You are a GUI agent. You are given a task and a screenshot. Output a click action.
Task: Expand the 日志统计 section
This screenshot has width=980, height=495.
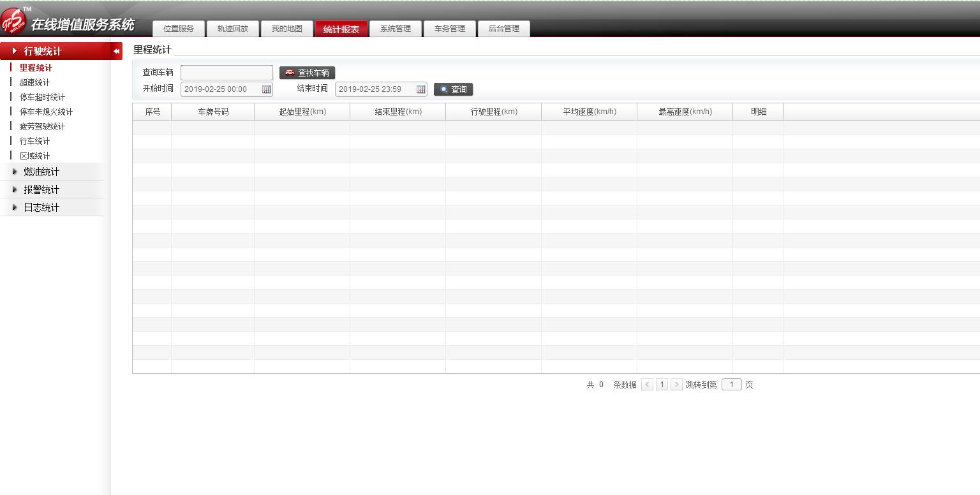click(x=41, y=207)
